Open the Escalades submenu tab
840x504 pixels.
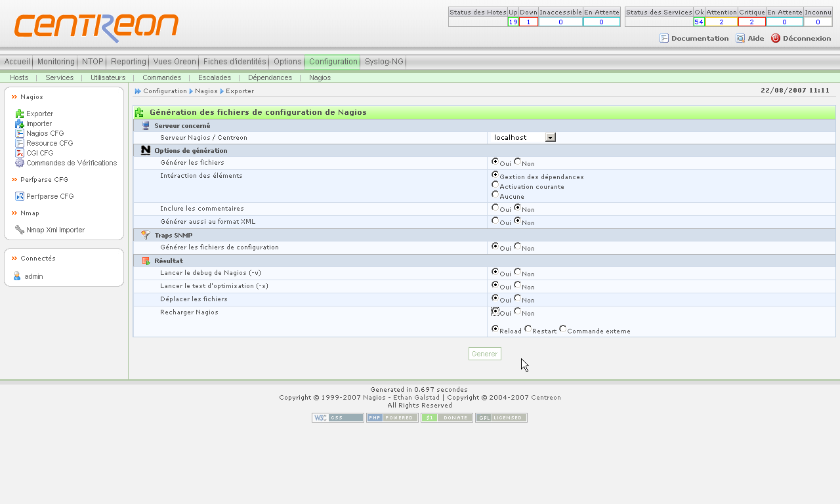click(x=215, y=77)
